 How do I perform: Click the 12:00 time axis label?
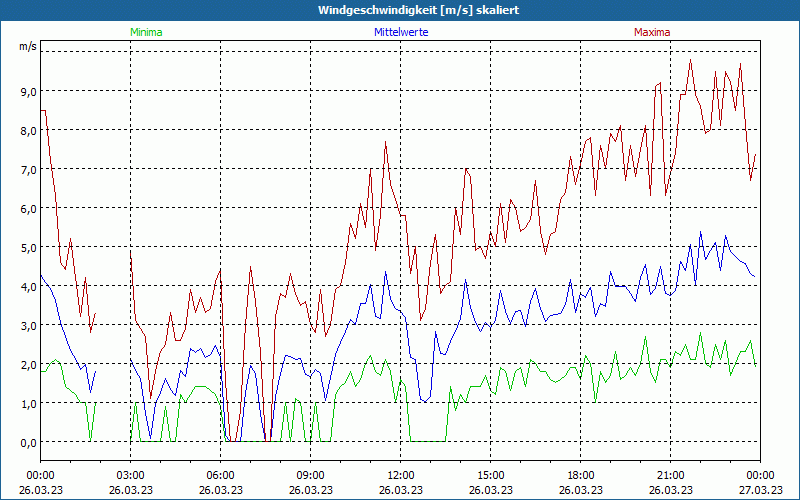[x=401, y=476]
